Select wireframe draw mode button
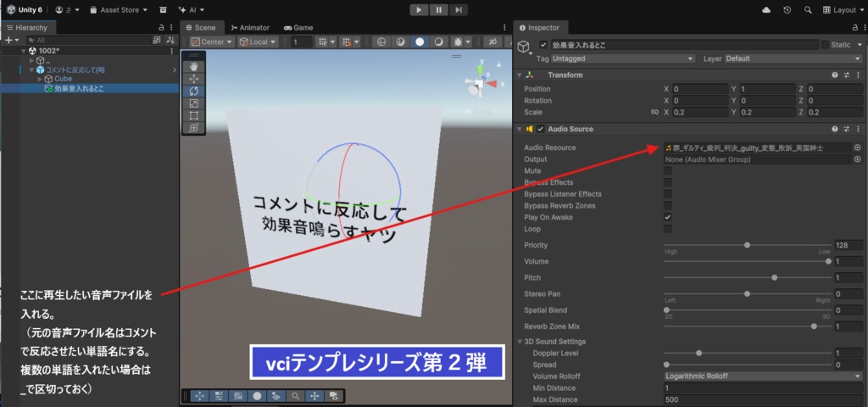Screen dimensions: 868x407 [381, 42]
